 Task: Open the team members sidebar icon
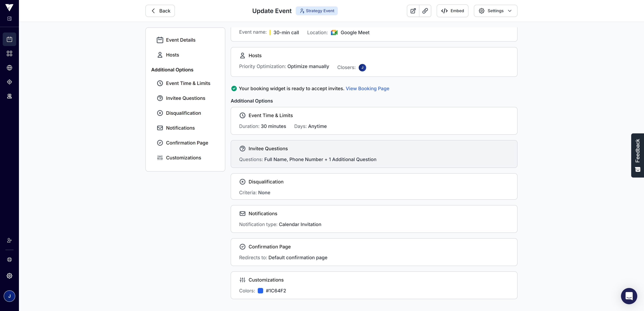coord(9,96)
